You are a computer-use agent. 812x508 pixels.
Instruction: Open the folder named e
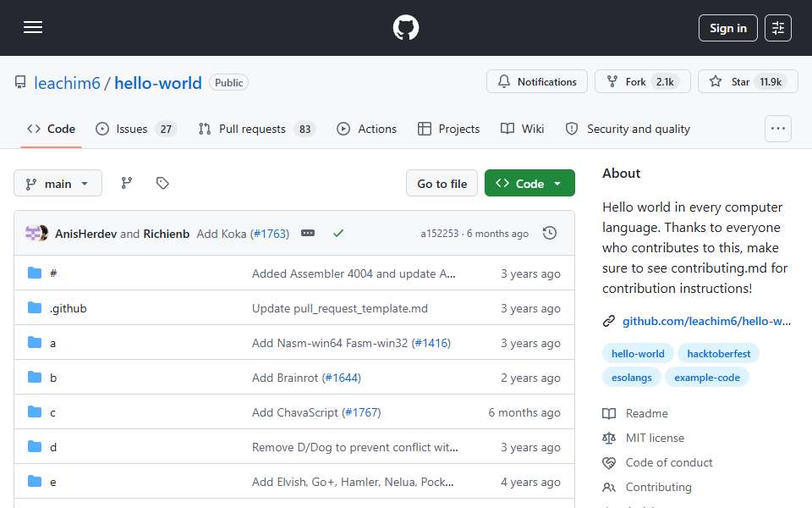tap(52, 482)
